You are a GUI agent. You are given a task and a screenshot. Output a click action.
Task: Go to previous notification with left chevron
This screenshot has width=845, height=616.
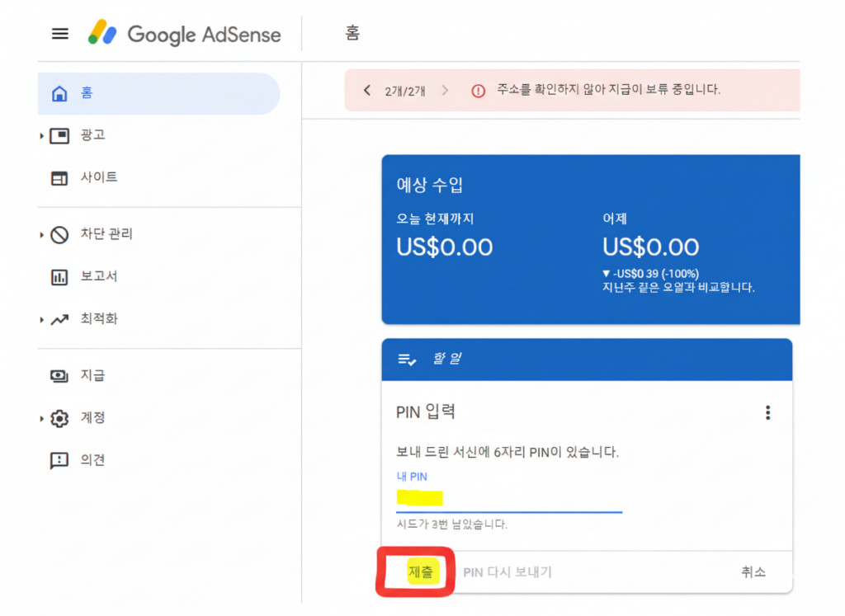367,90
